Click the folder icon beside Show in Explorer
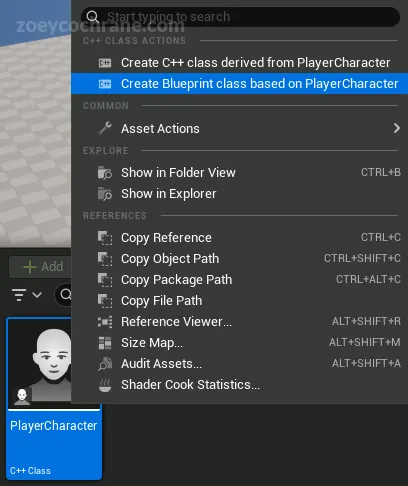 pyautogui.click(x=105, y=194)
